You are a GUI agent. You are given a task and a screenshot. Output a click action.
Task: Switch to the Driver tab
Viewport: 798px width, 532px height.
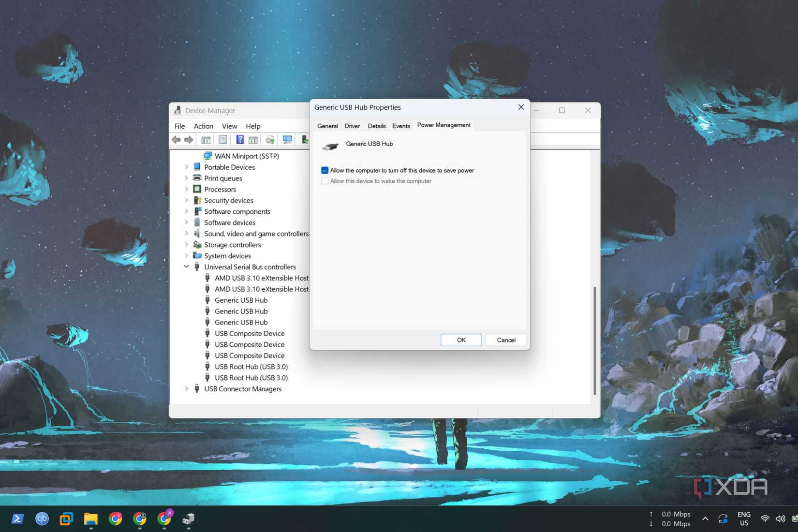(x=352, y=126)
